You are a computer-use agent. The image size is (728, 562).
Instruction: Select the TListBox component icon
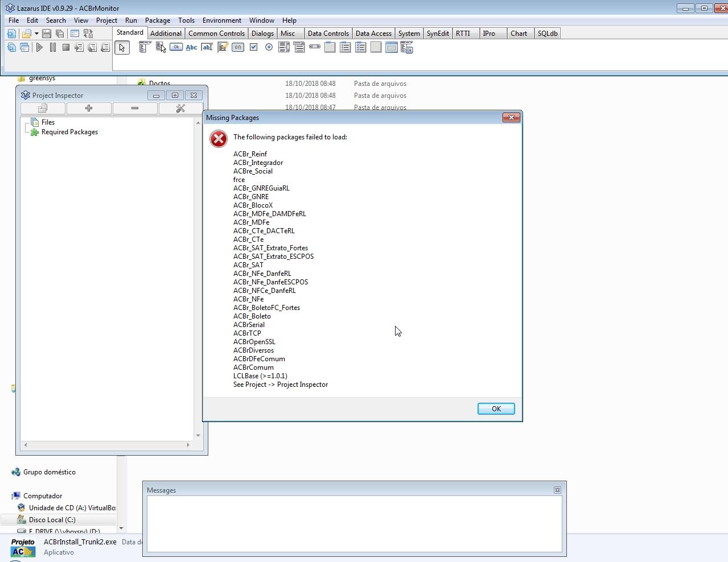284,48
